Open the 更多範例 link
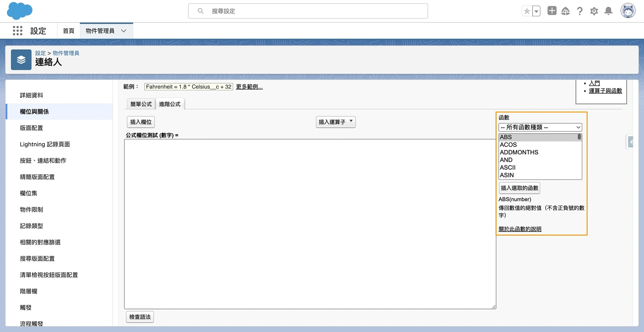This screenshot has width=644, height=332. 249,86
